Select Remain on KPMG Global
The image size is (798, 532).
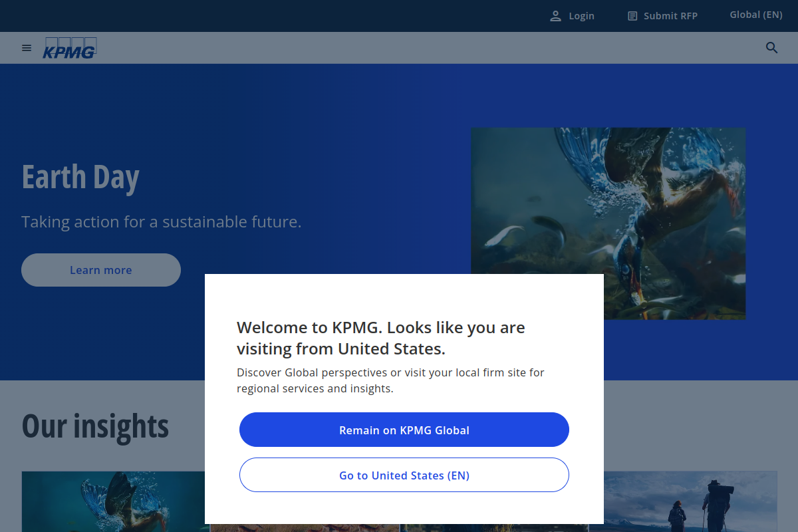coord(404,430)
